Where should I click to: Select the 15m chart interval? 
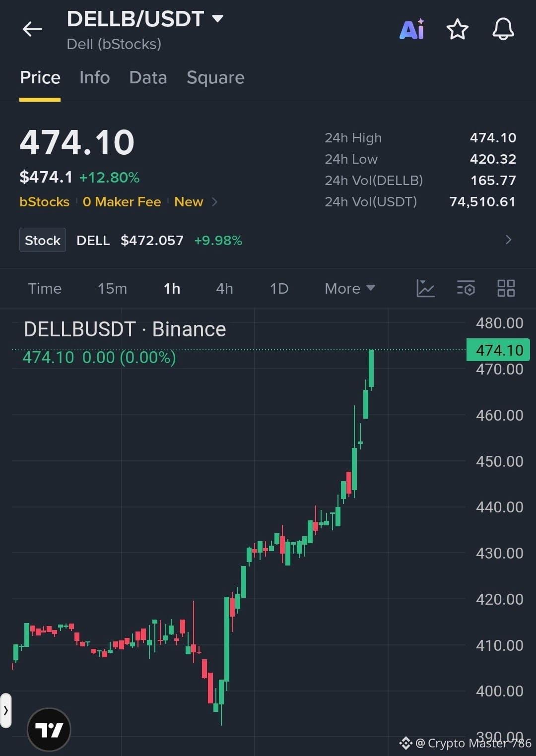[x=112, y=289]
